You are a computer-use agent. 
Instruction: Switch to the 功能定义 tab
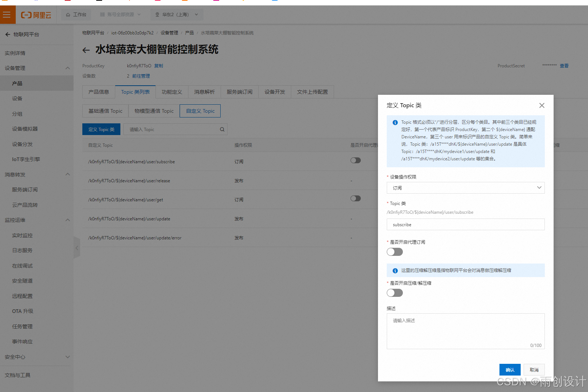pyautogui.click(x=172, y=92)
